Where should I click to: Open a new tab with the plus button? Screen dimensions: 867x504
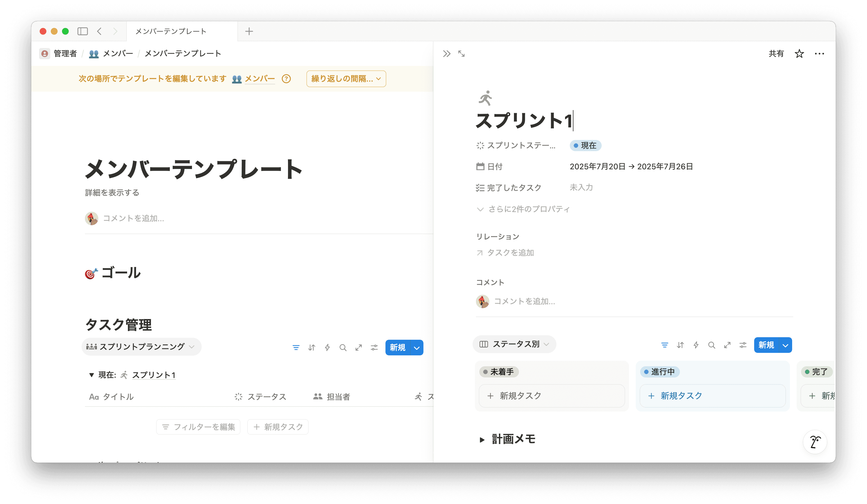click(x=249, y=31)
